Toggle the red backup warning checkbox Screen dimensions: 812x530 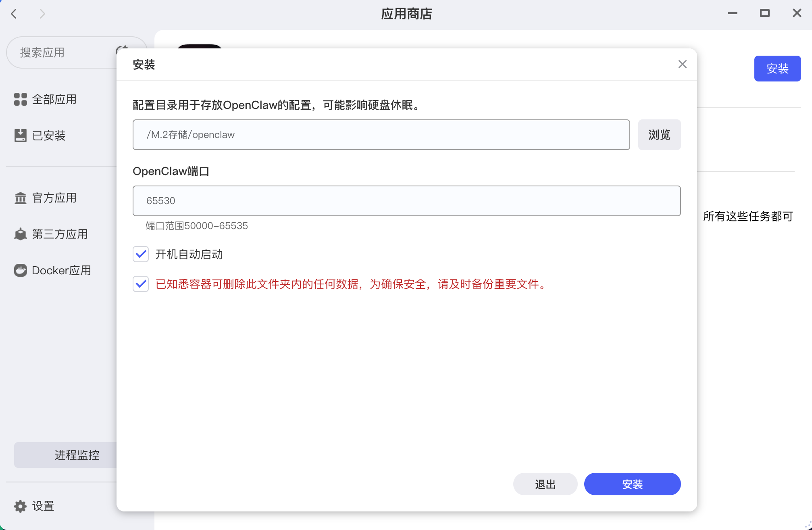(x=141, y=284)
